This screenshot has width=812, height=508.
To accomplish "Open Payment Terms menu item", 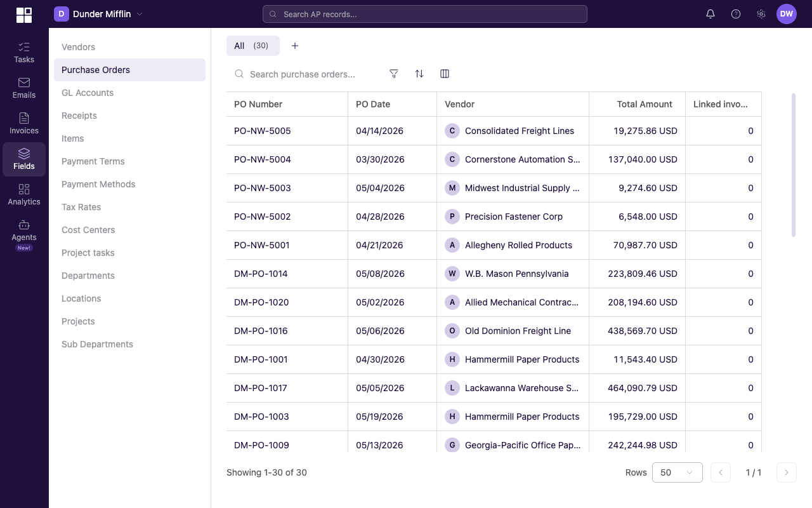I will coord(129,161).
